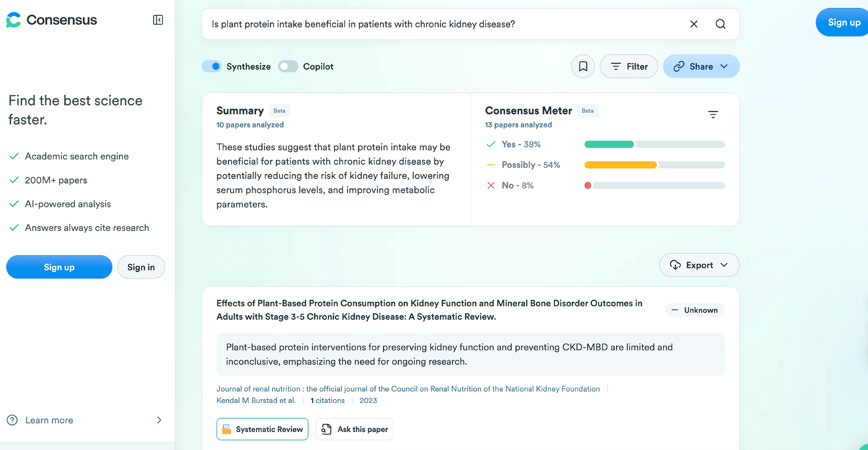This screenshot has height=450, width=868.
Task: Select the Systematic Review tag
Action: pos(262,429)
